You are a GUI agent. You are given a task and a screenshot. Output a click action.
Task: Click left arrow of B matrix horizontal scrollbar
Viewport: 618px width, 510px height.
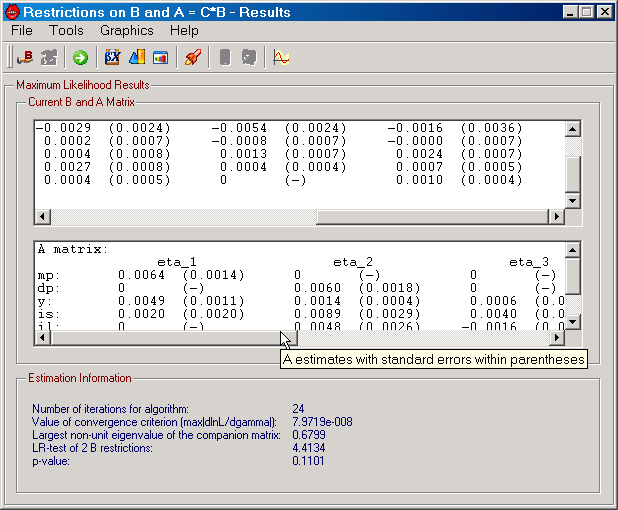point(43,216)
